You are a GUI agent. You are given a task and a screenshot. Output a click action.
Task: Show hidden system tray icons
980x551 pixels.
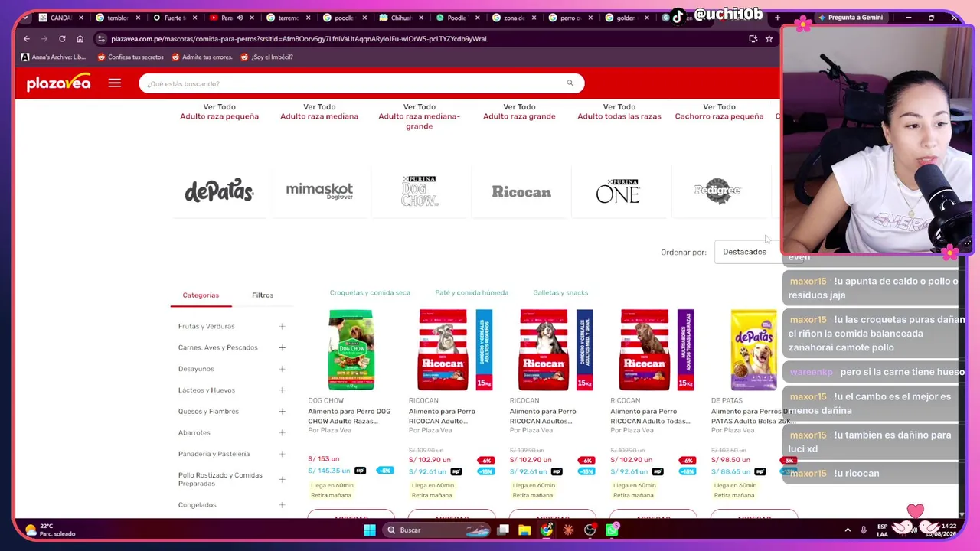pyautogui.click(x=848, y=530)
